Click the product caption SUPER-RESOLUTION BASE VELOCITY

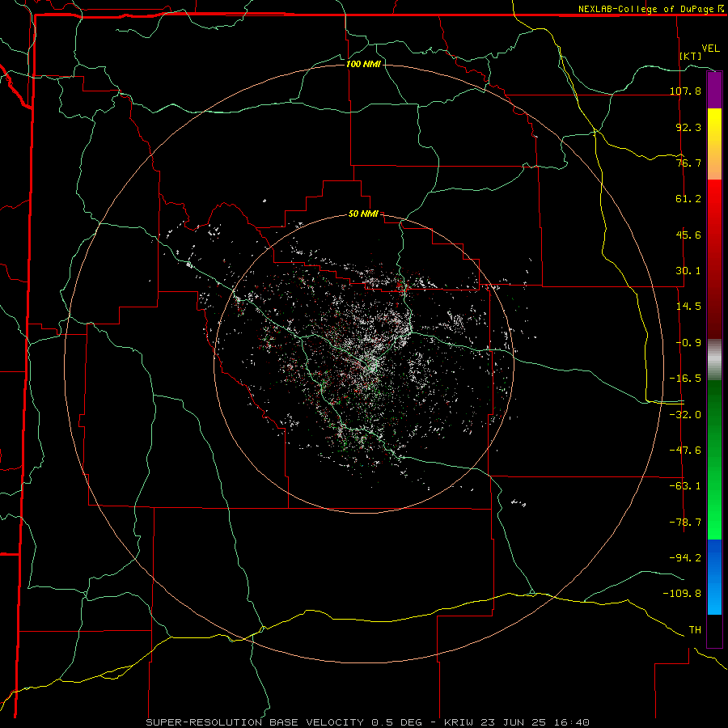point(255,722)
